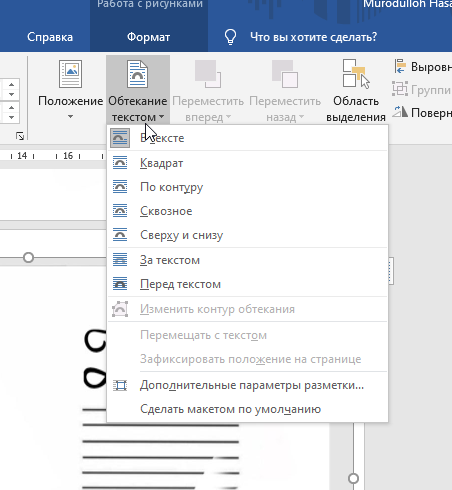
Task: Choose the По контуру wrapping icon
Action: pyautogui.click(x=120, y=187)
